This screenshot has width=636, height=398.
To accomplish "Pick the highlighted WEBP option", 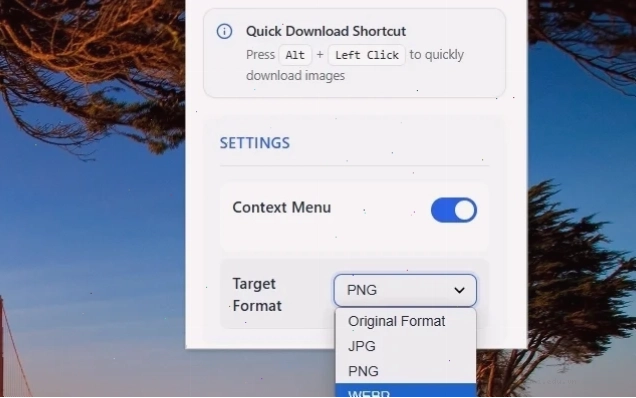I will click(406, 390).
